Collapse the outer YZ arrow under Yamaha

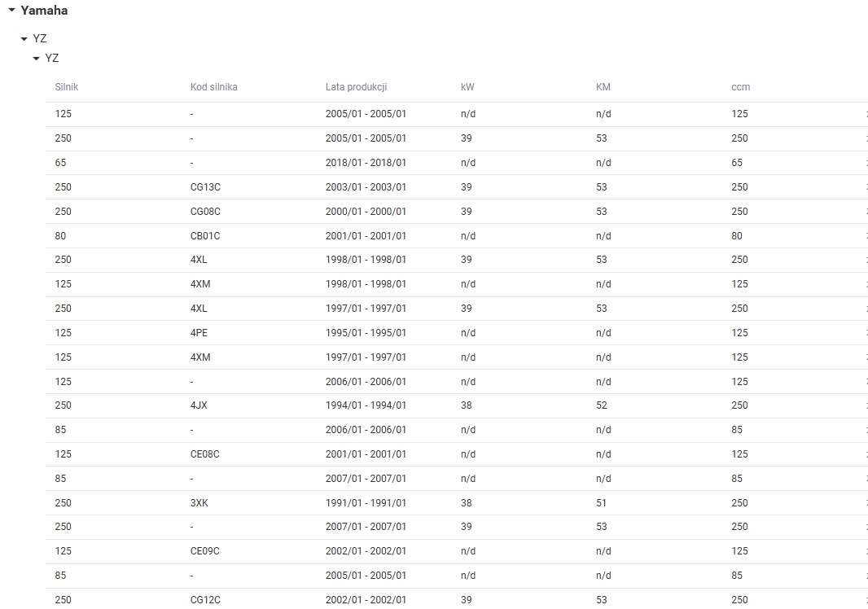click(24, 39)
